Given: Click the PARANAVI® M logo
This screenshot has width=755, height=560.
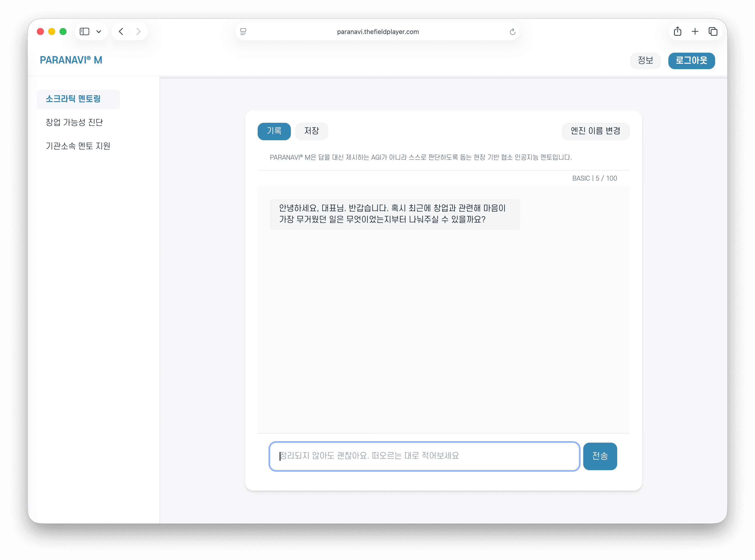Looking at the screenshot, I should (x=71, y=60).
